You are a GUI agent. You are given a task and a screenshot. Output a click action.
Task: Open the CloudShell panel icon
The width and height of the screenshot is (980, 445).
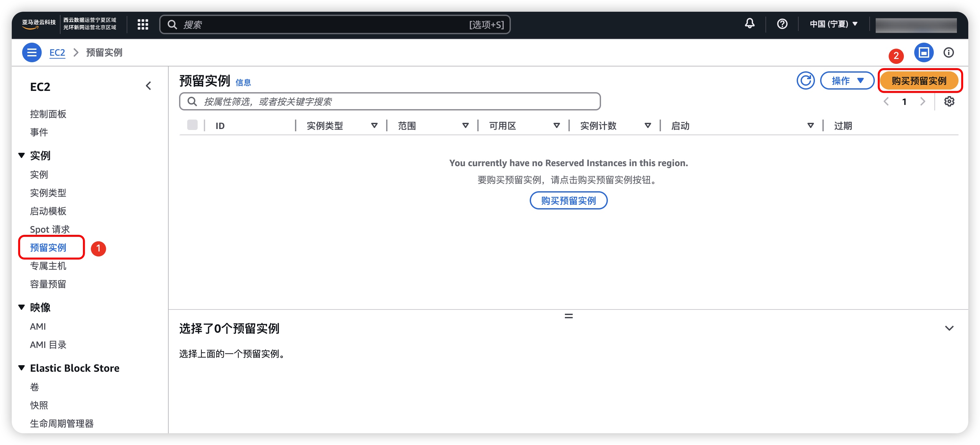(x=923, y=52)
